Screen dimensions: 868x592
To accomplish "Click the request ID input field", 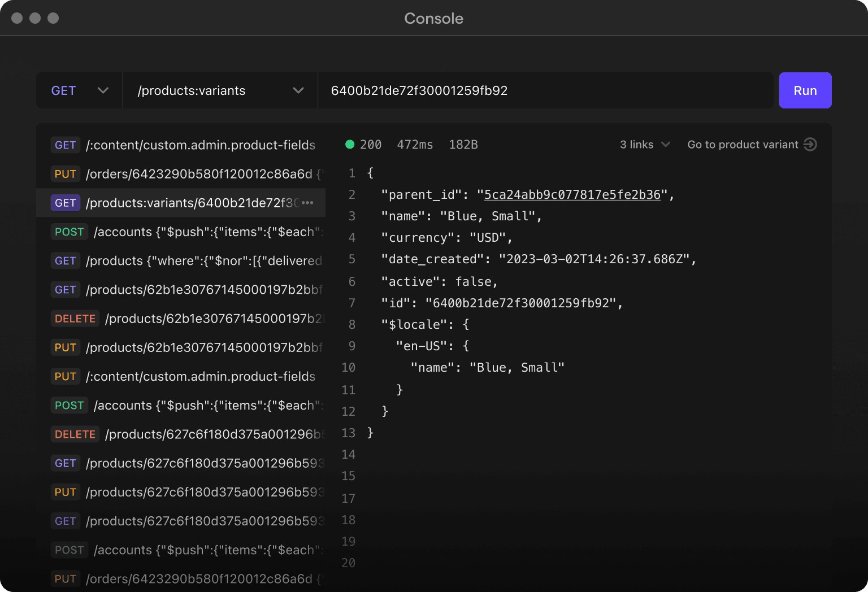I will [x=544, y=90].
